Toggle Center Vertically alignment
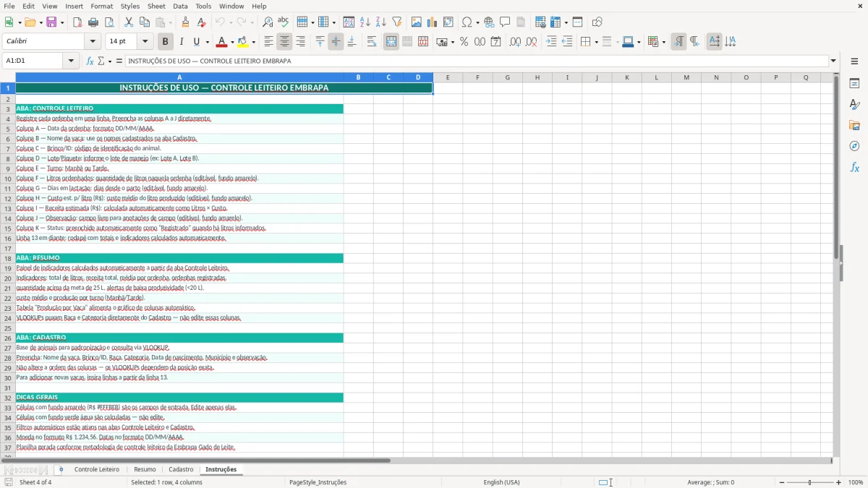 click(336, 42)
